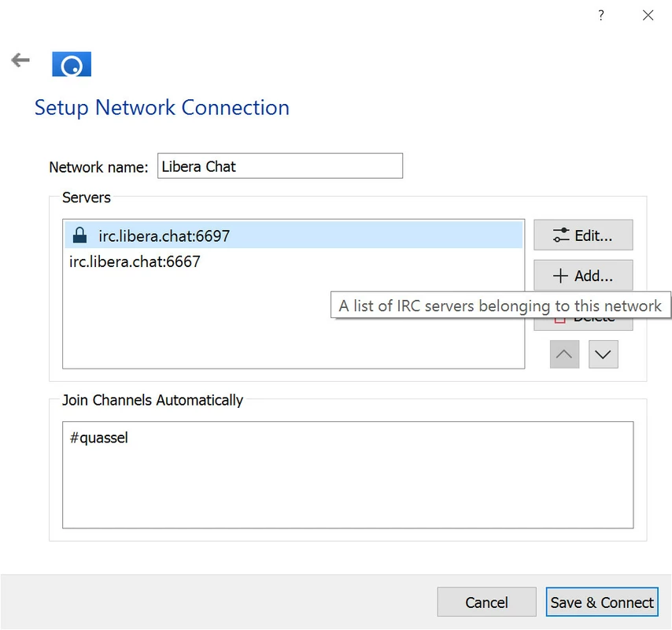672x630 pixels.
Task: Click Save & Connect
Action: [602, 602]
